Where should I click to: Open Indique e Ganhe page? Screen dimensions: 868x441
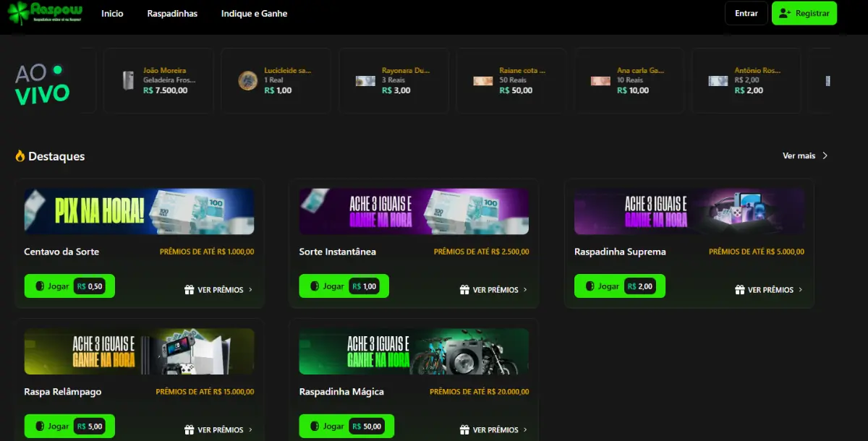click(254, 14)
